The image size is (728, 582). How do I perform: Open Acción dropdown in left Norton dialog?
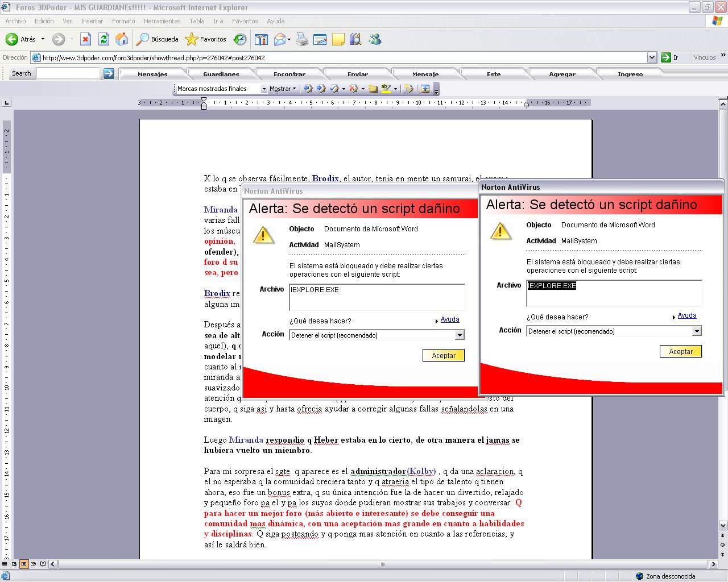click(x=460, y=335)
